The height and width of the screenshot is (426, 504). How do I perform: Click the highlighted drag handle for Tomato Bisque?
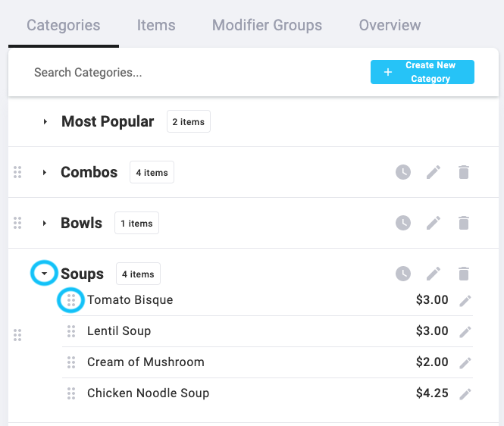pos(71,300)
